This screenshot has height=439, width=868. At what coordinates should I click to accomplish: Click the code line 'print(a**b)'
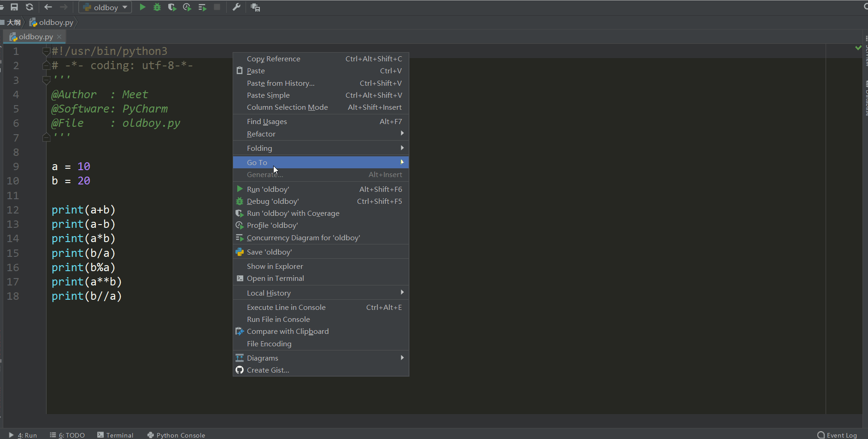tap(87, 282)
